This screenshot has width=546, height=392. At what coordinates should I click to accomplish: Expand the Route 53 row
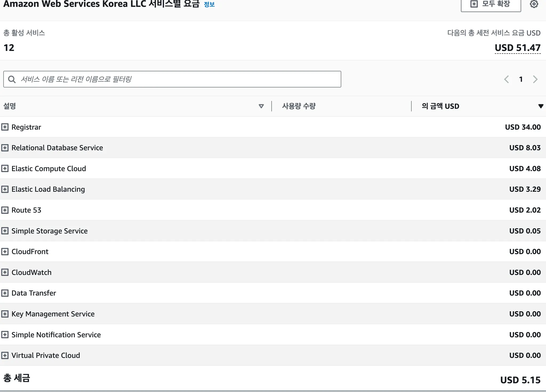tap(5, 210)
